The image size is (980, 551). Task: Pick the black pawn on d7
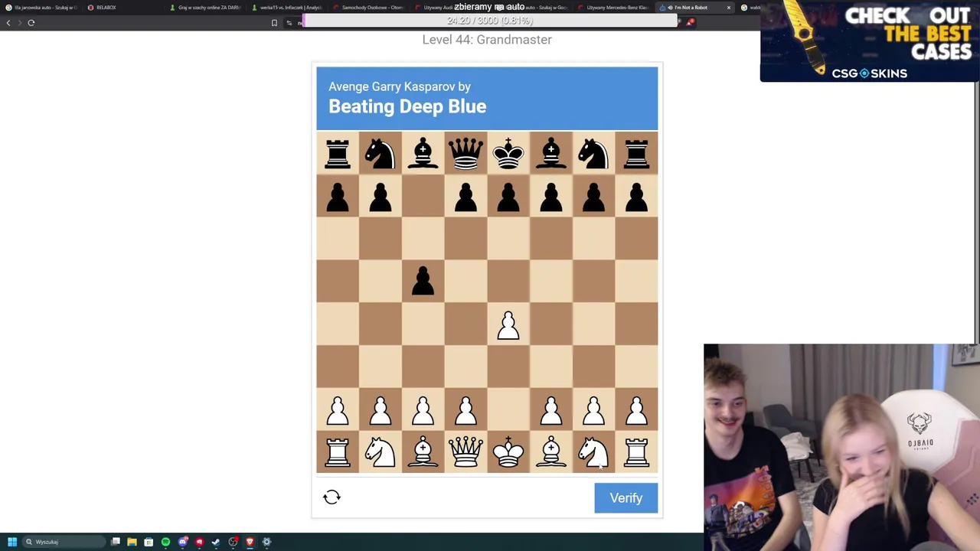[465, 197]
